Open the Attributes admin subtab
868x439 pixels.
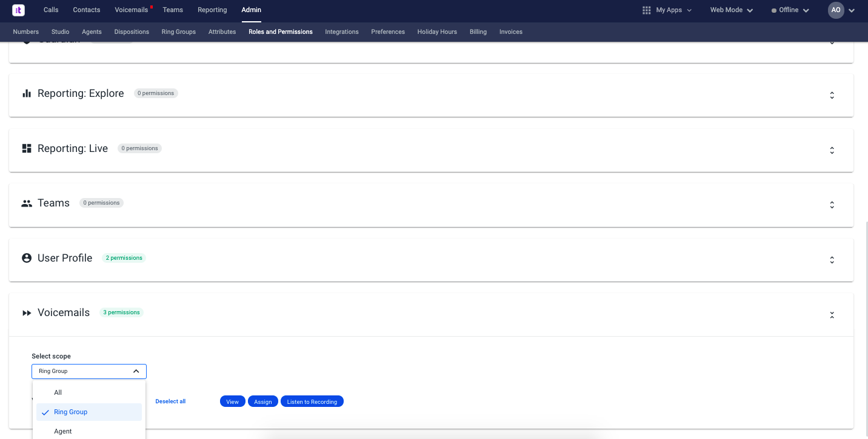[222, 31]
